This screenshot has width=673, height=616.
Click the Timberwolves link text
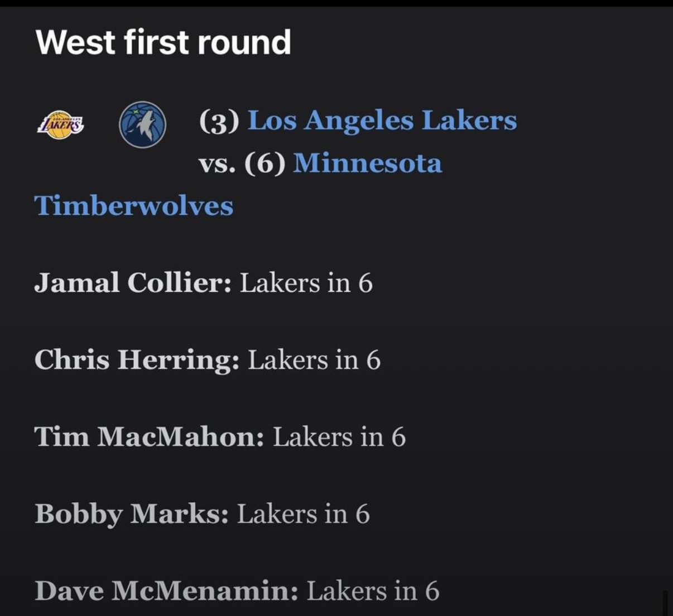(134, 205)
